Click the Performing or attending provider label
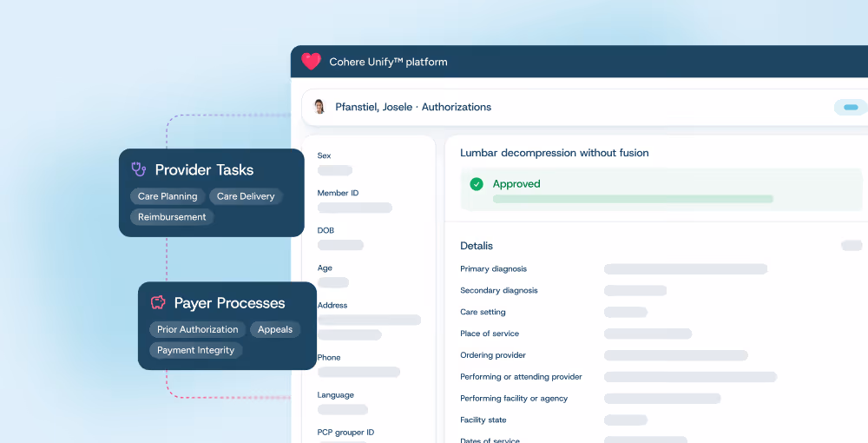This screenshot has height=443, width=868. pos(521,377)
